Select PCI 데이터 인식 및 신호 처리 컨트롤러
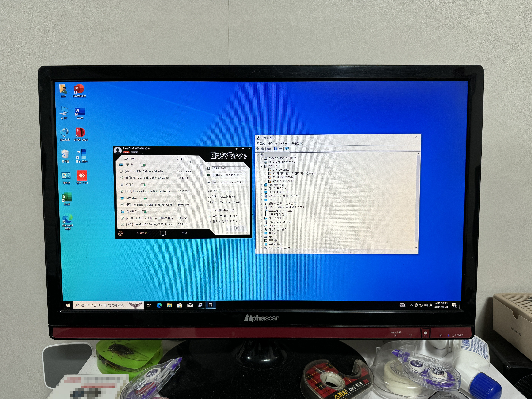This screenshot has width=532, height=399. (294, 173)
